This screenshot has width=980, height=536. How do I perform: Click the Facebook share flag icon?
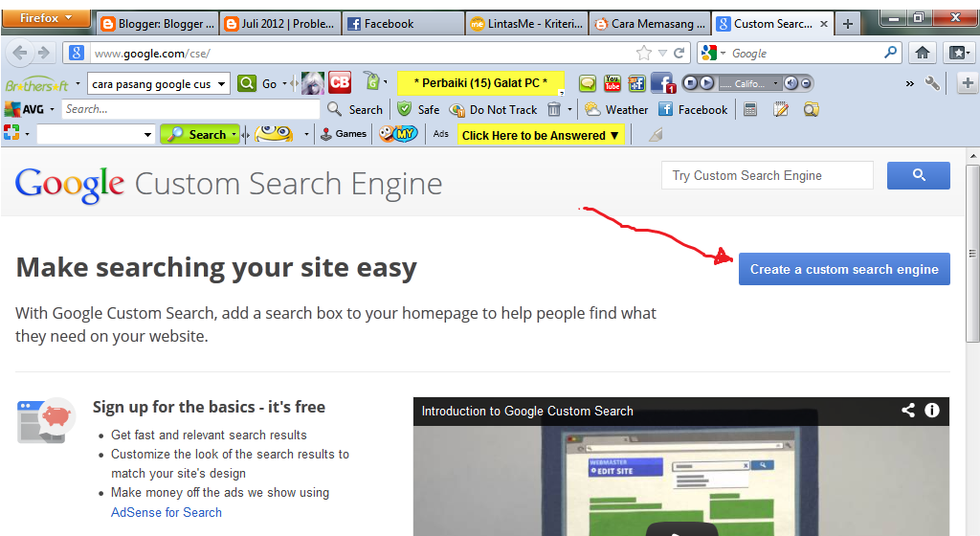click(636, 83)
